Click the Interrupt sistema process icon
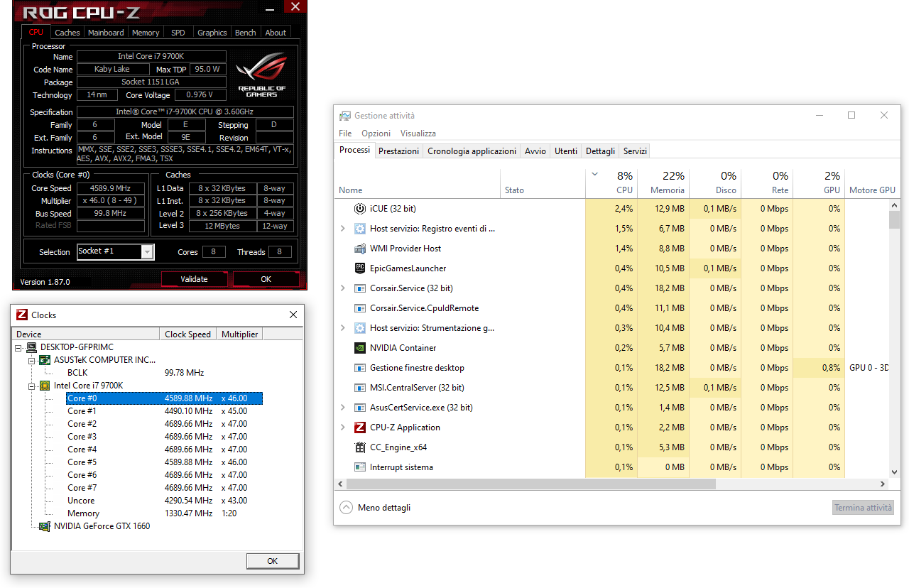Screen dimensions: 909x588 (361, 467)
